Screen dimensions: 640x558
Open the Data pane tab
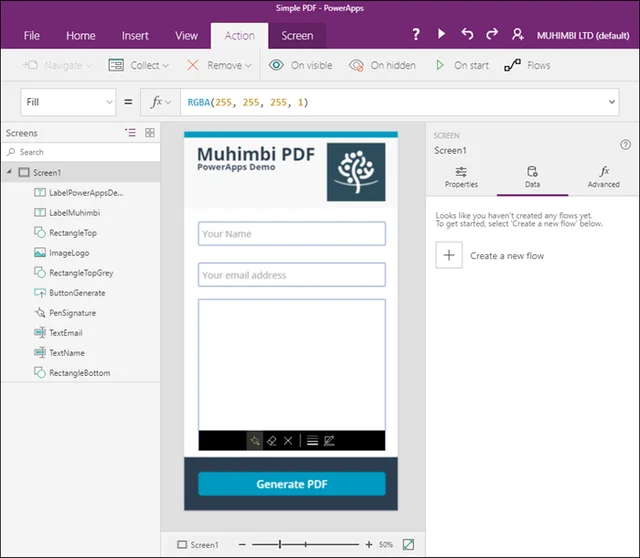(532, 177)
